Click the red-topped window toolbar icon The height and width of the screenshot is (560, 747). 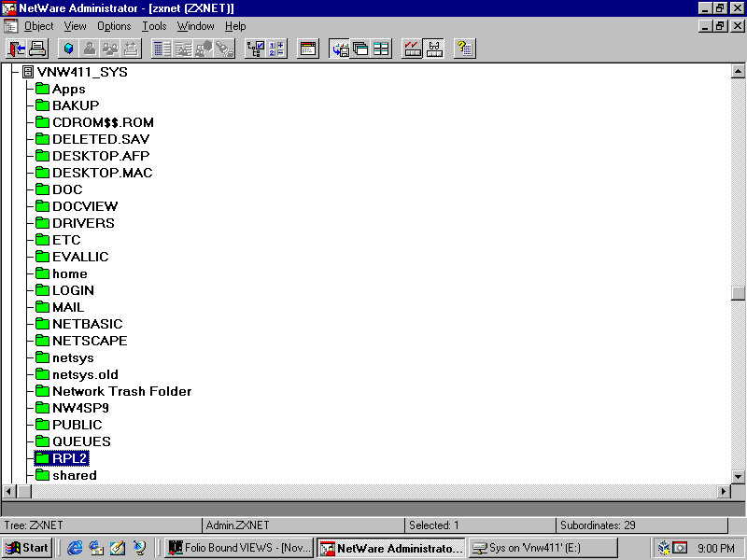[308, 49]
